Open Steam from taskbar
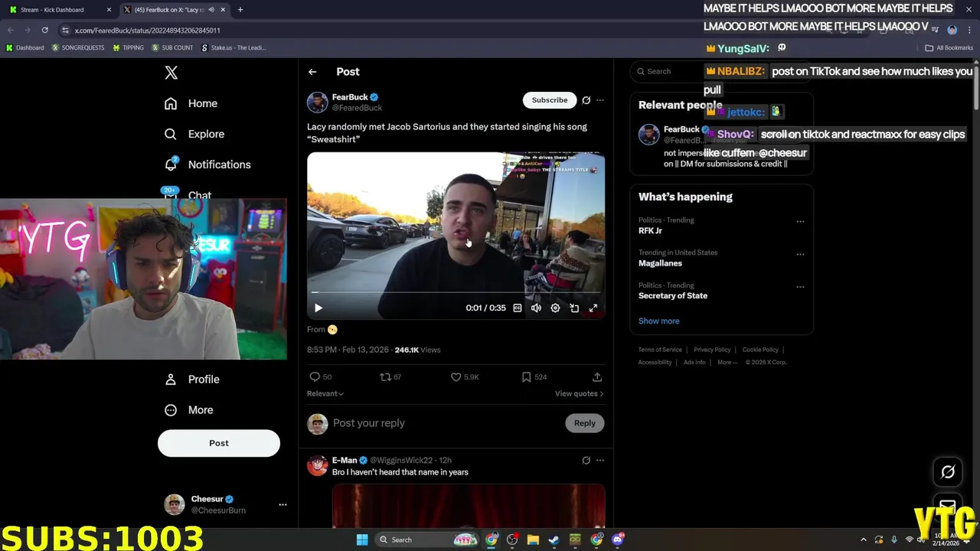This screenshot has height=551, width=980. [x=554, y=540]
